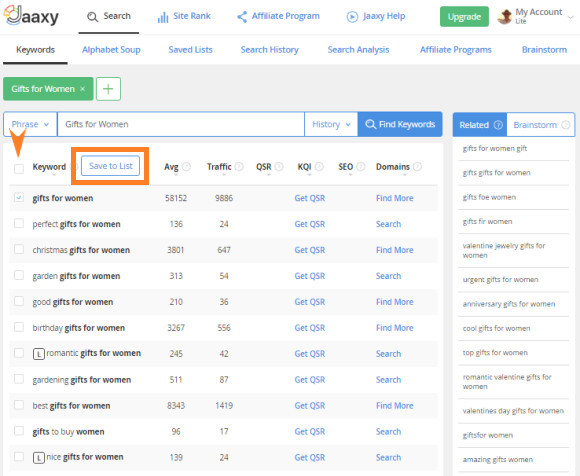The height and width of the screenshot is (476, 580).
Task: Click Search domains for garden gifts for women
Action: (388, 276)
